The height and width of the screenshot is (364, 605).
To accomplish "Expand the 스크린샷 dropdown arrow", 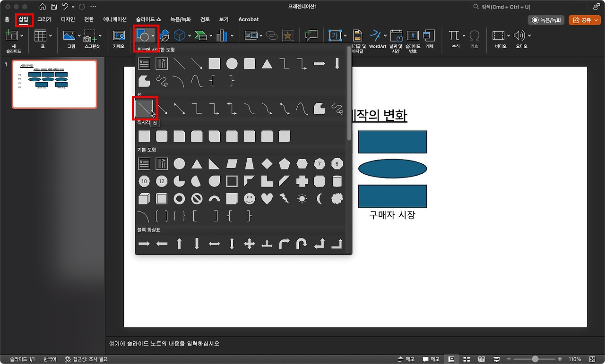I will tap(100, 35).
